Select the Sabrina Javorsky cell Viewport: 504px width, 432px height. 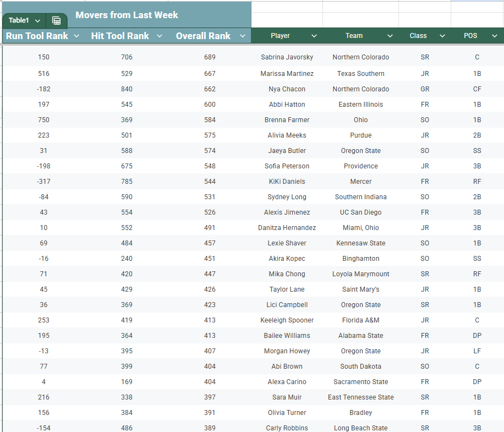(x=287, y=57)
